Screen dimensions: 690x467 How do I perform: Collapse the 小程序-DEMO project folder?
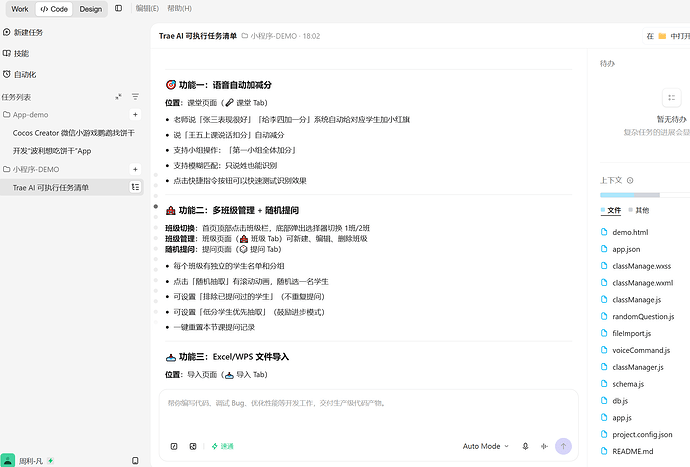click(x=31, y=169)
